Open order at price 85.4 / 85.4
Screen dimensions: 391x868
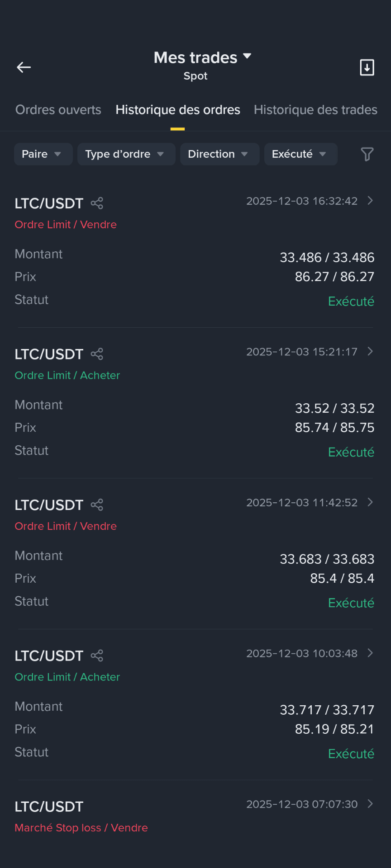tap(195, 553)
